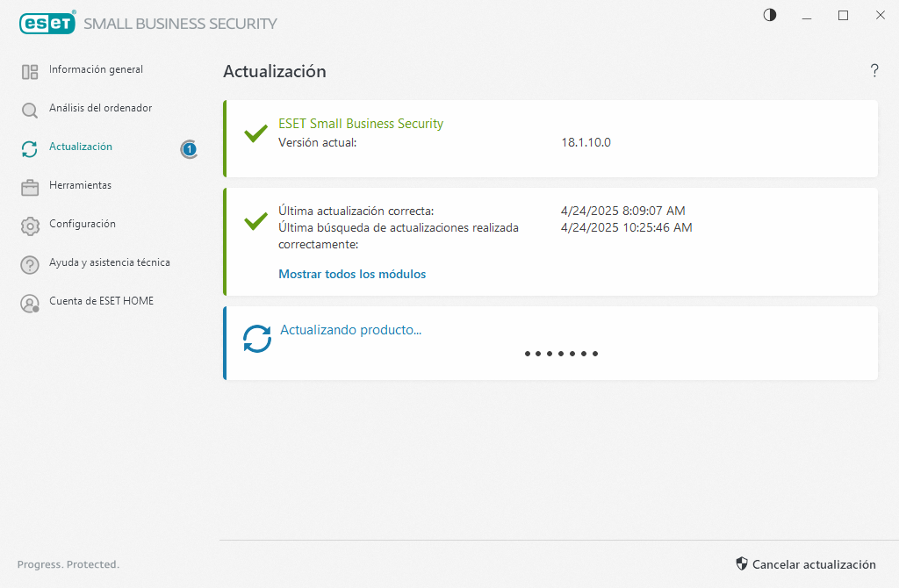This screenshot has width=899, height=588.
Task: Click the green checkmark beside ESET Small Business Security
Action: tap(255, 133)
